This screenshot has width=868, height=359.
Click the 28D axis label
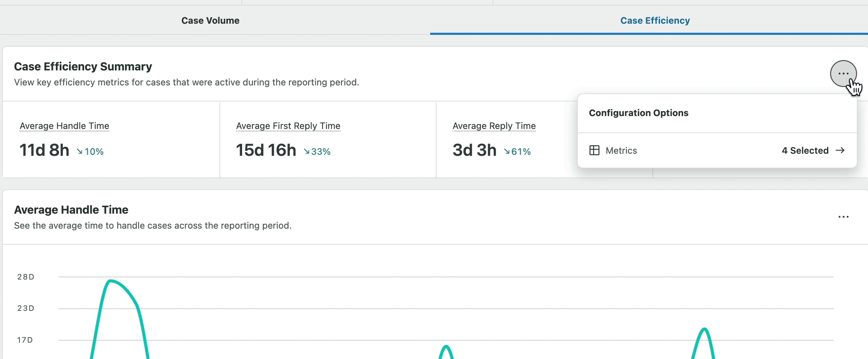(x=26, y=277)
